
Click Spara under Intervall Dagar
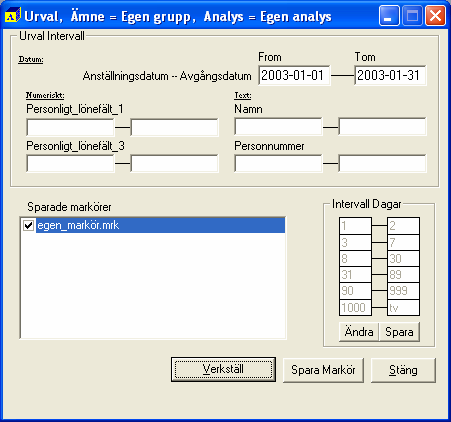point(399,332)
